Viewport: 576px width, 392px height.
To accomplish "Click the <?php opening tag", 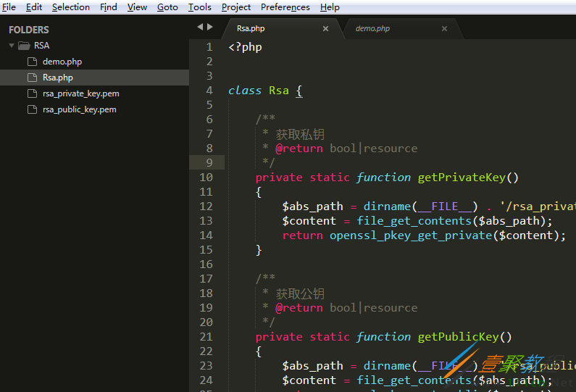I will 245,47.
